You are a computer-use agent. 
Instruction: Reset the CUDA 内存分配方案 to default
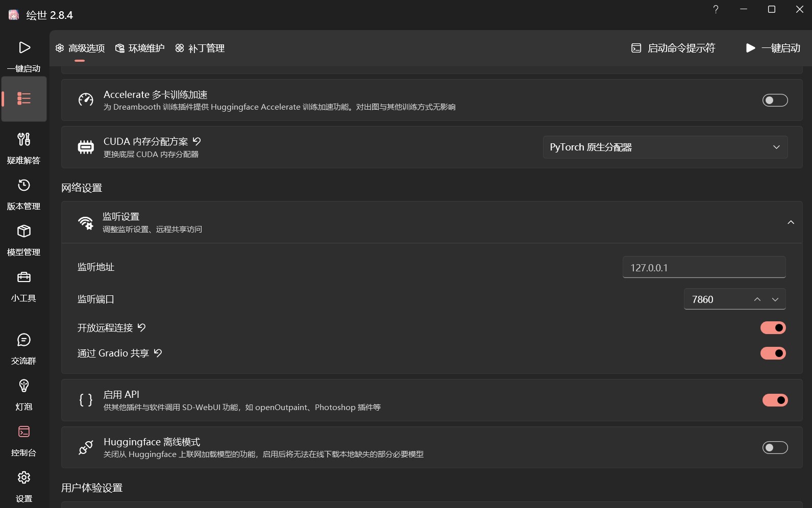(x=197, y=141)
